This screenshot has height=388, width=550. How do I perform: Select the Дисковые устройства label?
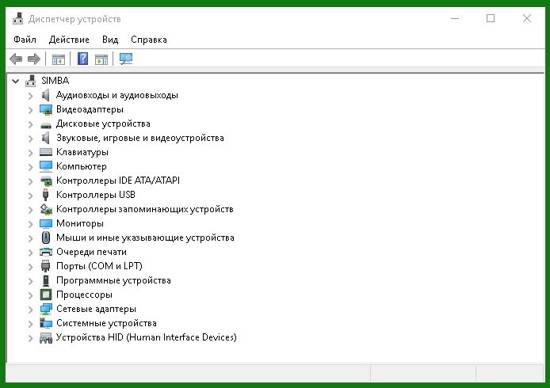coord(103,124)
